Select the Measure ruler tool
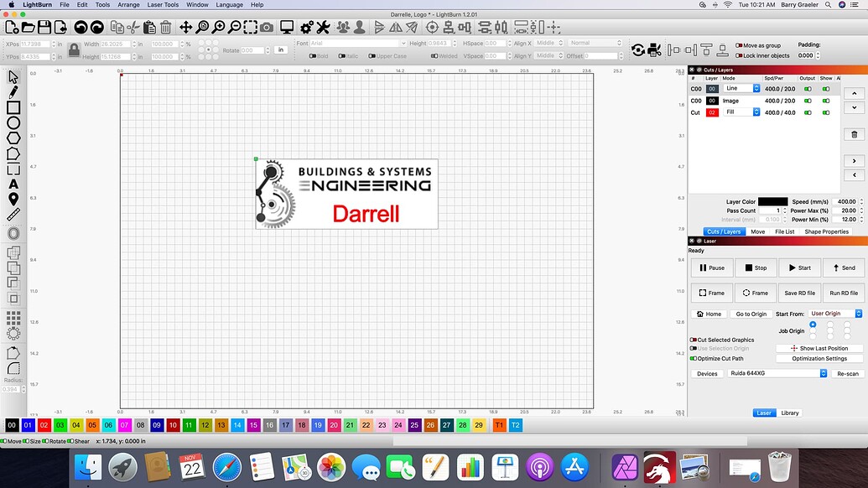 tap(13, 215)
